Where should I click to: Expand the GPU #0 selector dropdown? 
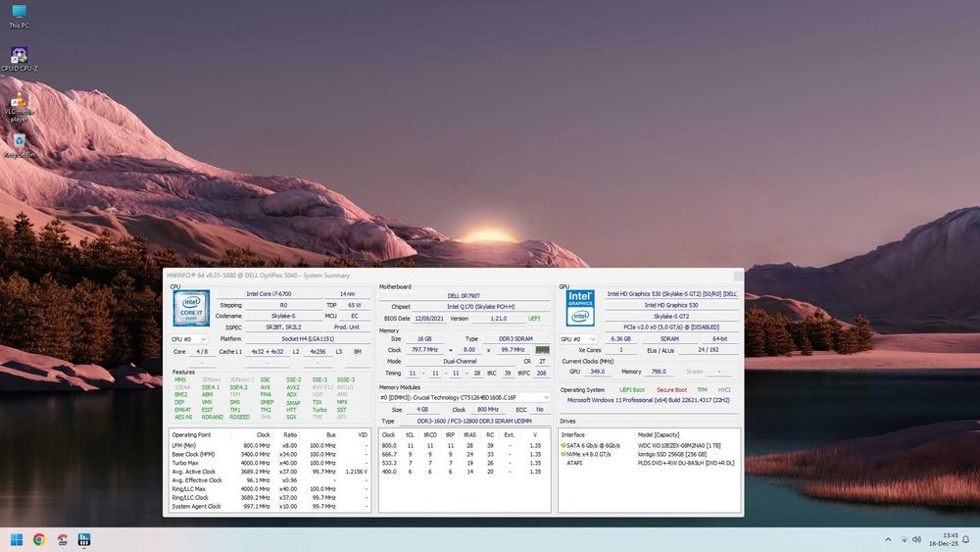click(x=578, y=339)
